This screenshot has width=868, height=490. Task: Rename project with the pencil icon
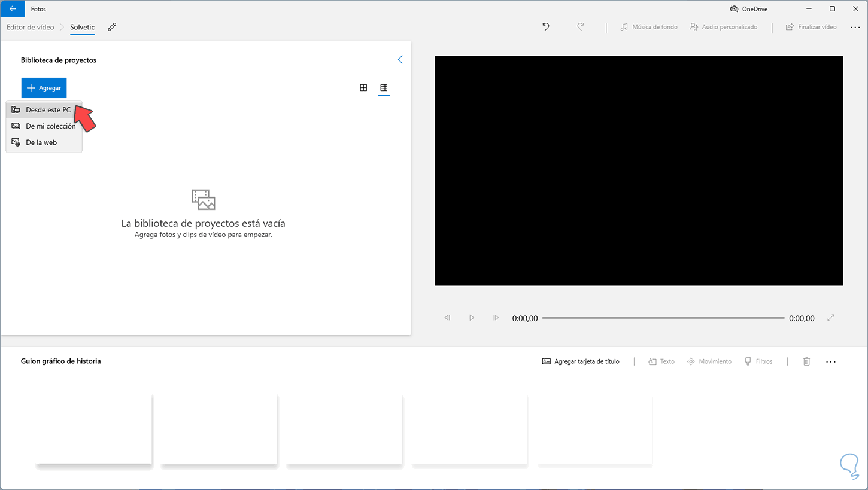coord(112,27)
